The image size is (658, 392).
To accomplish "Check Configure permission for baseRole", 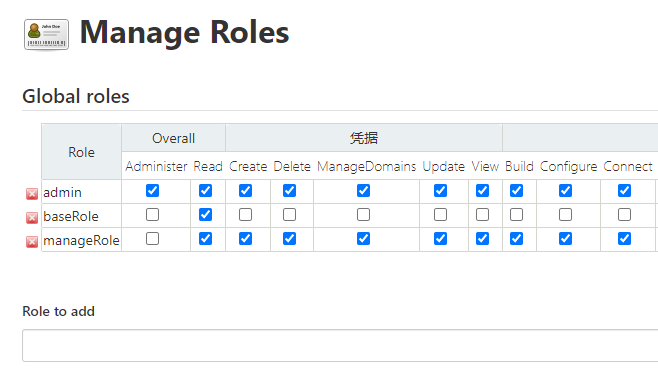I will tap(565, 214).
